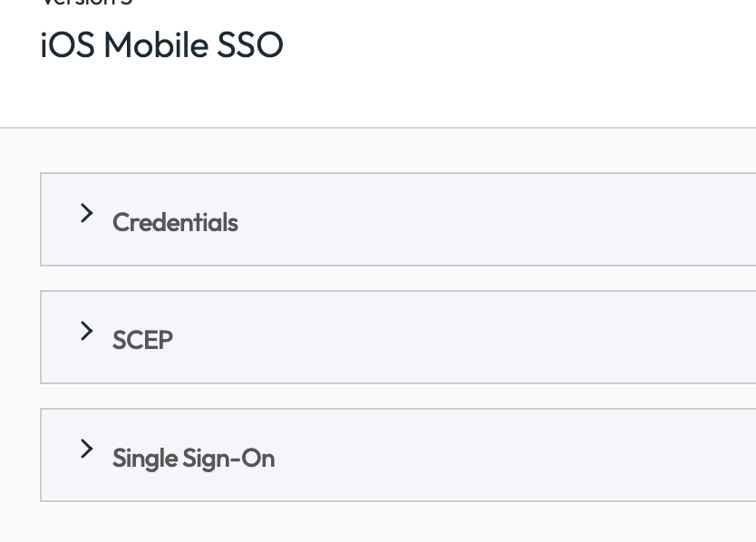Click empty space inside the Credentials panel
The image size is (756, 542).
pyautogui.click(x=499, y=220)
